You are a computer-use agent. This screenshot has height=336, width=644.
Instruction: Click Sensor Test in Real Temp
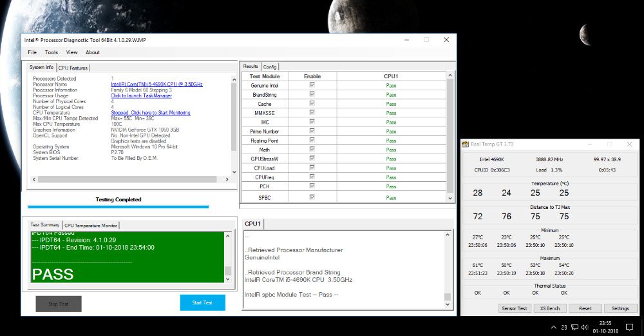514,308
